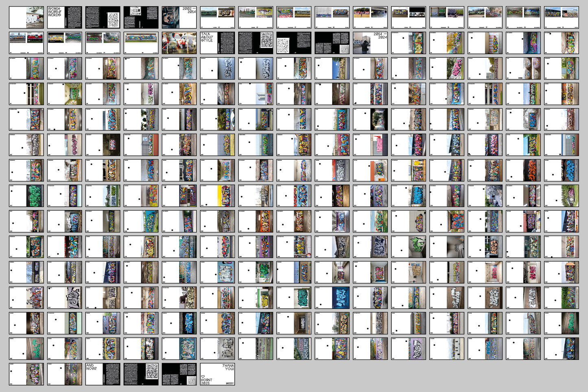Select the black spread just before '2002 — 2014'
The height and width of the screenshot is (392, 588).
coord(141,18)
